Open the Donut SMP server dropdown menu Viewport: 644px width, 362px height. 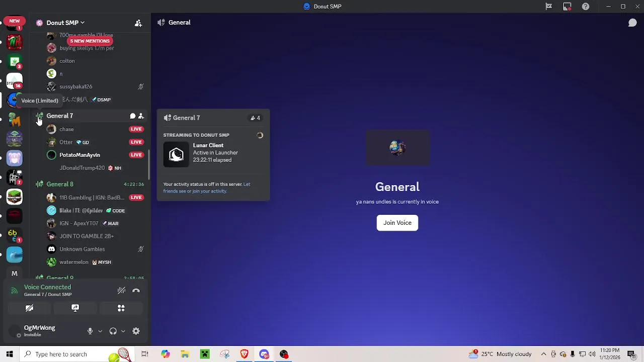[65, 23]
